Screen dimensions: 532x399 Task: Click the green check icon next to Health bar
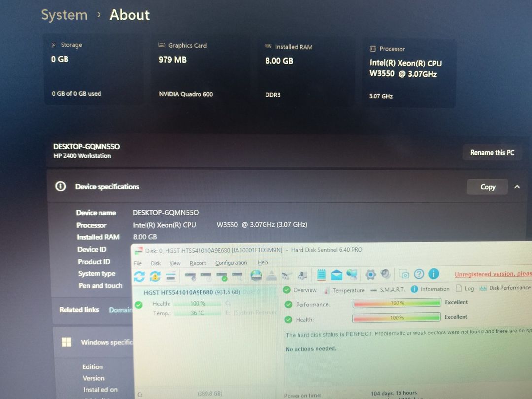(x=288, y=319)
